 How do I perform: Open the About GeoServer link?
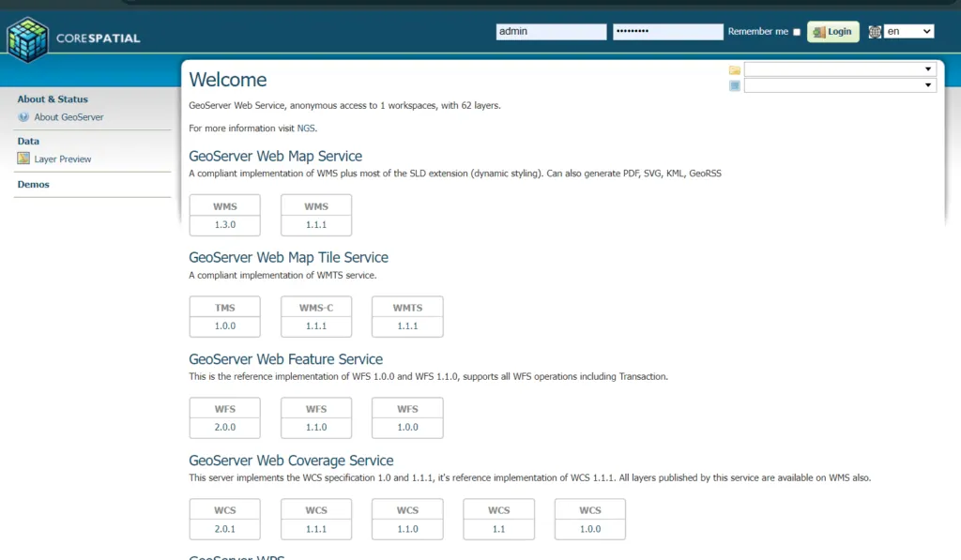(x=69, y=117)
